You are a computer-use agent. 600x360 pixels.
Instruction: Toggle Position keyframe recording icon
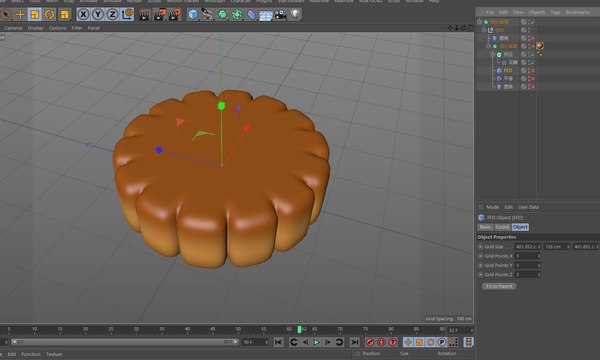point(408,342)
